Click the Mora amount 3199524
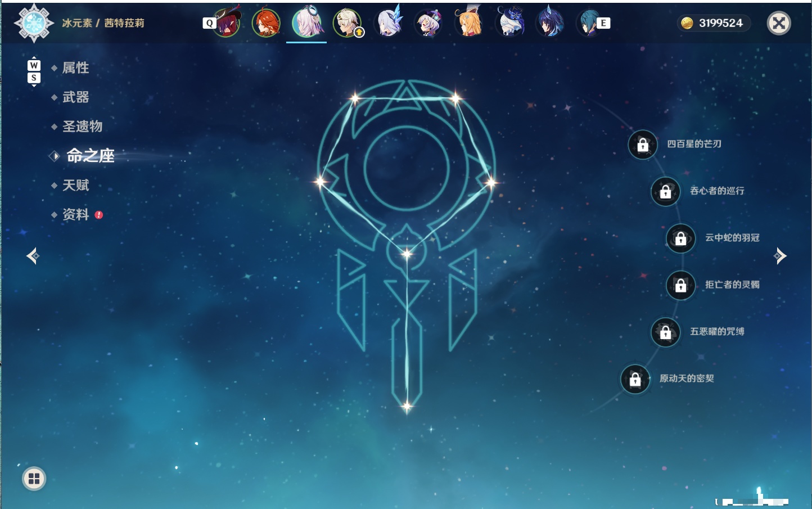 pyautogui.click(x=721, y=23)
